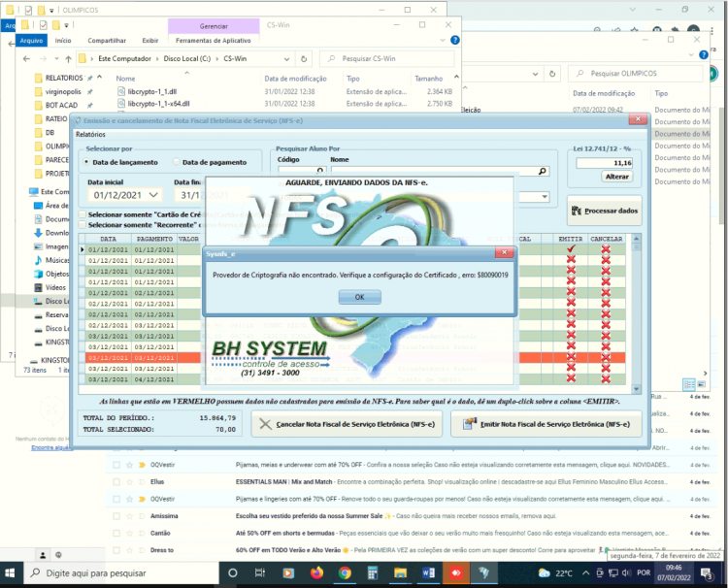Click the Pesquisar CS-Win search box
728x588 pixels.
click(387, 59)
